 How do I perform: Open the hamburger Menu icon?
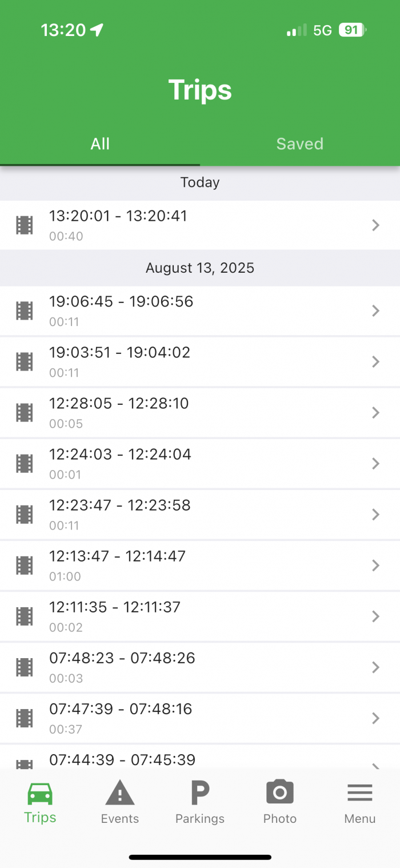coord(360,794)
